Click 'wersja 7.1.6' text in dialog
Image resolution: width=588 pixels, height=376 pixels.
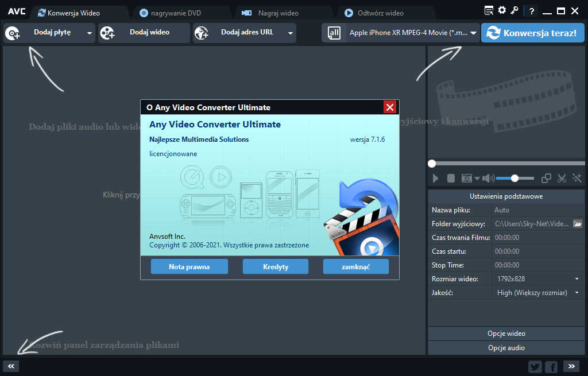[367, 139]
